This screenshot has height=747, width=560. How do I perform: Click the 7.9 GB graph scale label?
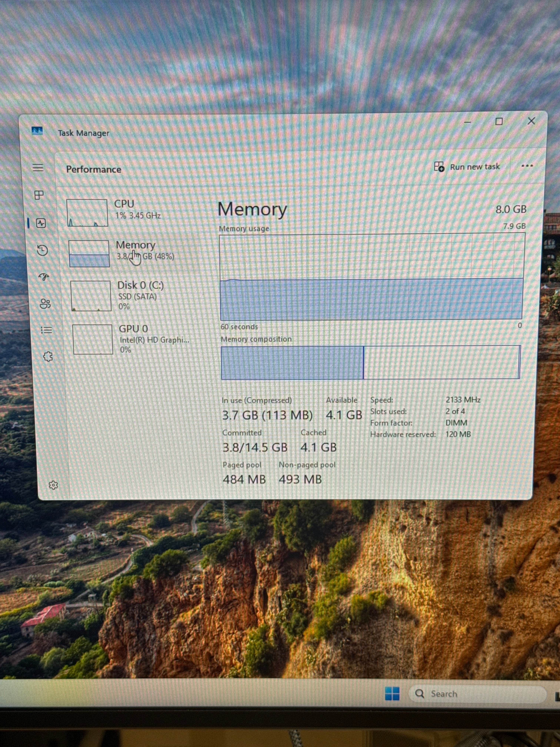[514, 226]
